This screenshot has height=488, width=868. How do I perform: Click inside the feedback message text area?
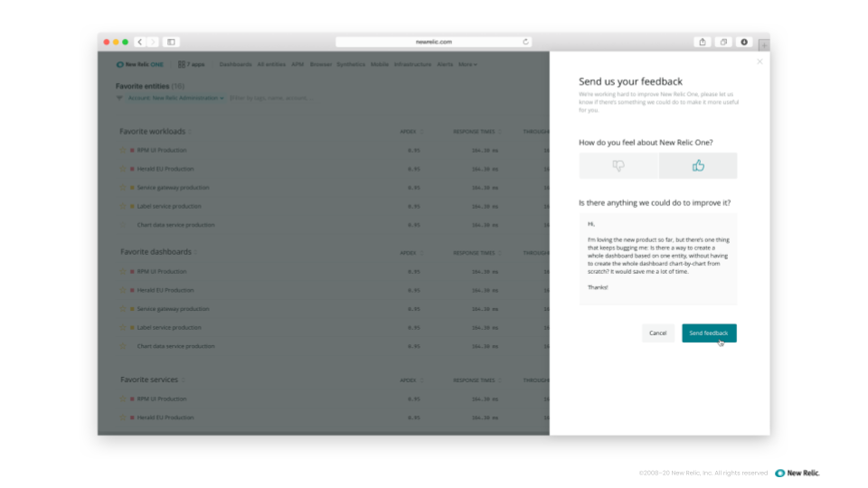pyautogui.click(x=658, y=259)
